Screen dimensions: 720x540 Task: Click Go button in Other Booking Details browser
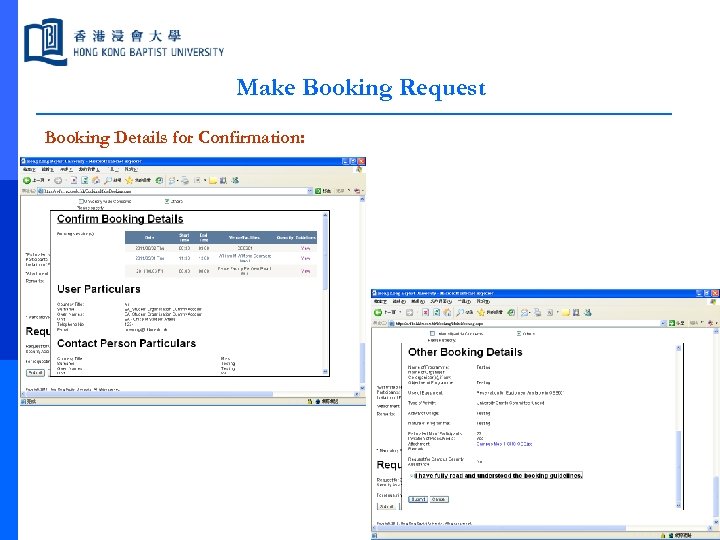(x=676, y=323)
